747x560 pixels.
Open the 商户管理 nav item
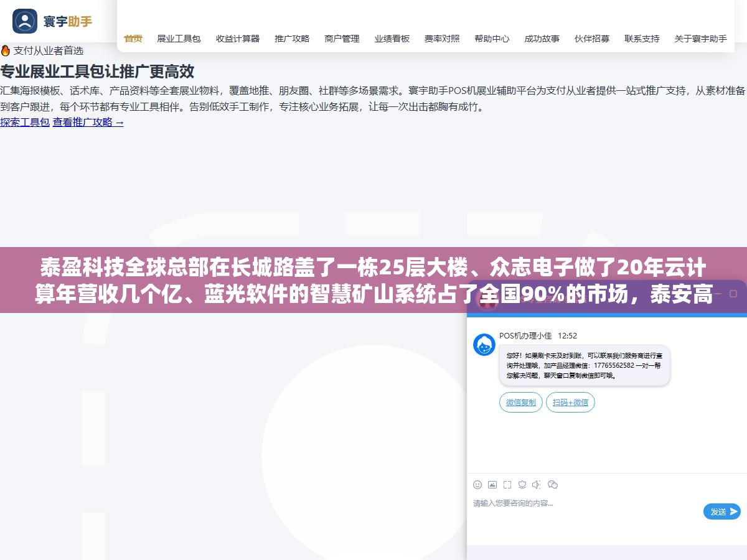tap(342, 39)
